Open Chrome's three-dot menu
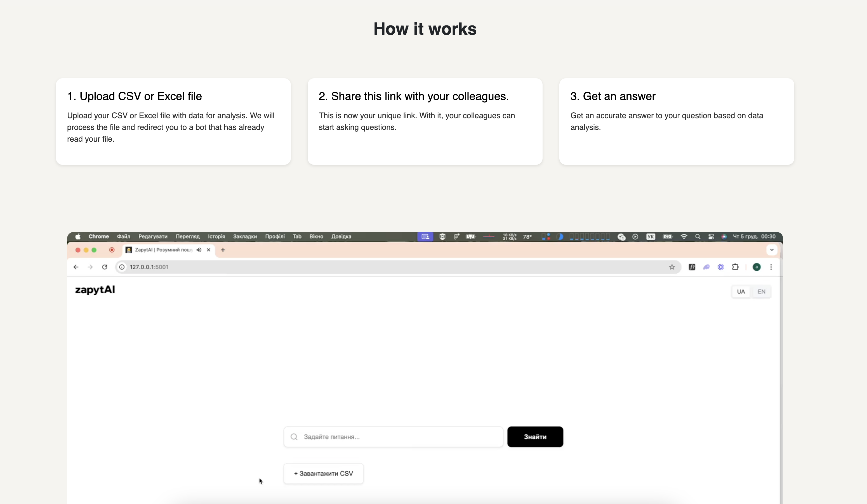Screen dimensions: 867x504 [x=771, y=267]
